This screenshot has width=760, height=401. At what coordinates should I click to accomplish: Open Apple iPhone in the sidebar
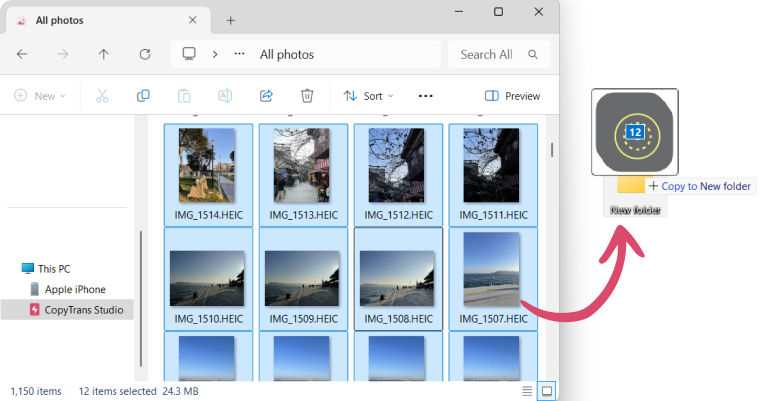click(68, 289)
